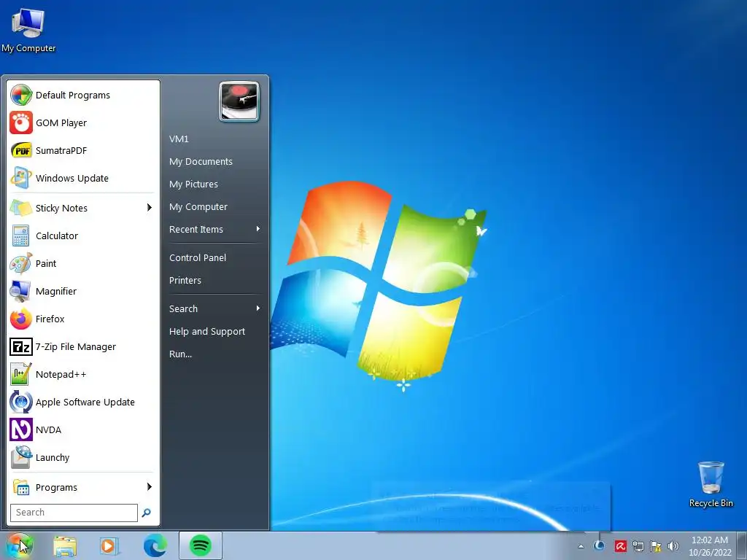The width and height of the screenshot is (747, 560).
Task: Expand Recent Items submenu arrow
Action: (258, 229)
